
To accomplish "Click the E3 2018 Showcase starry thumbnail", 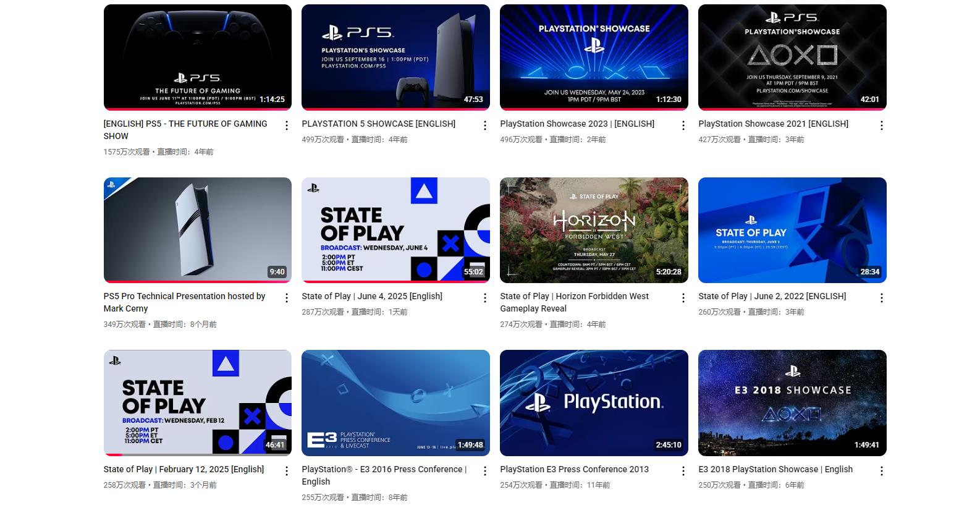I will pyautogui.click(x=792, y=402).
